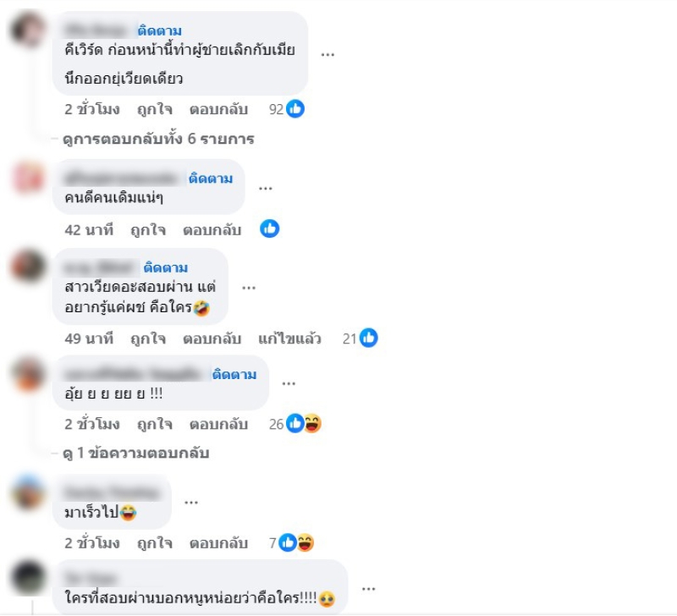This screenshot has width=677, height=616.
Task: Toggle 'ถูกใจ' on the comment posted 49 นาที ago
Action: pos(148,338)
